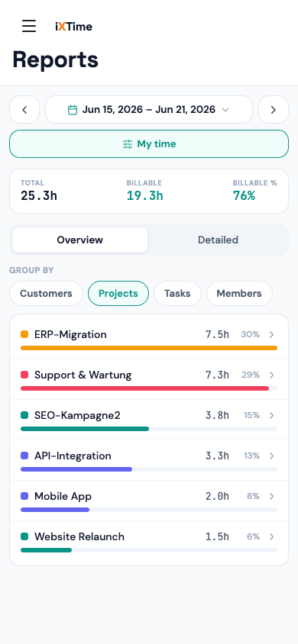Screen dimensions: 298x644
Task: Click the calendar icon in date range
Action: (x=73, y=110)
